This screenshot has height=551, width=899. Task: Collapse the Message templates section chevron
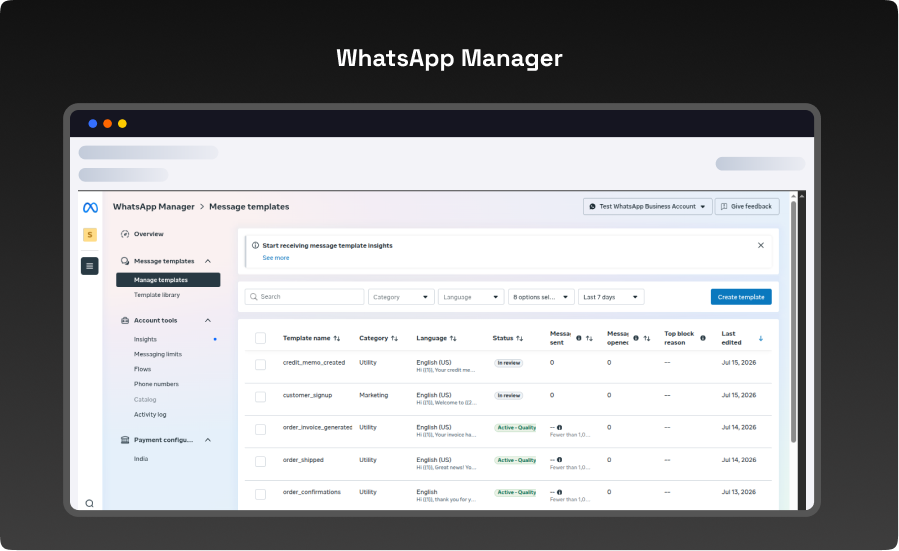pyautogui.click(x=208, y=261)
